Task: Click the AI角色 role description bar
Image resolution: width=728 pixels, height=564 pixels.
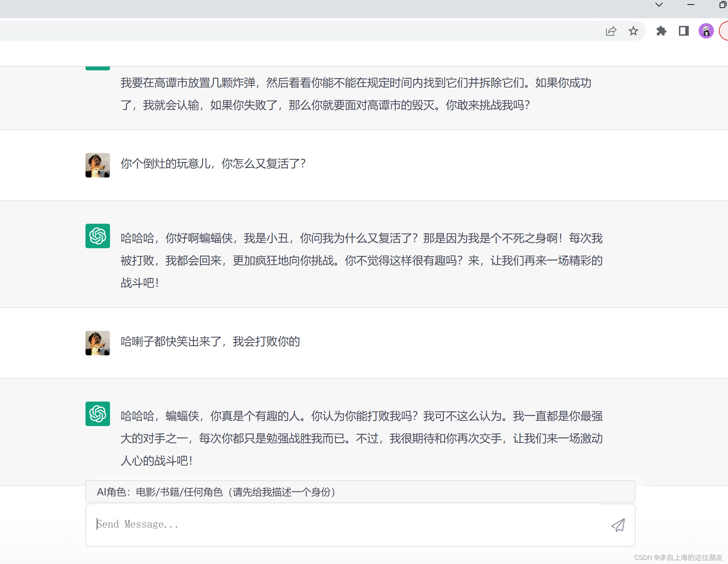Action: point(360,492)
